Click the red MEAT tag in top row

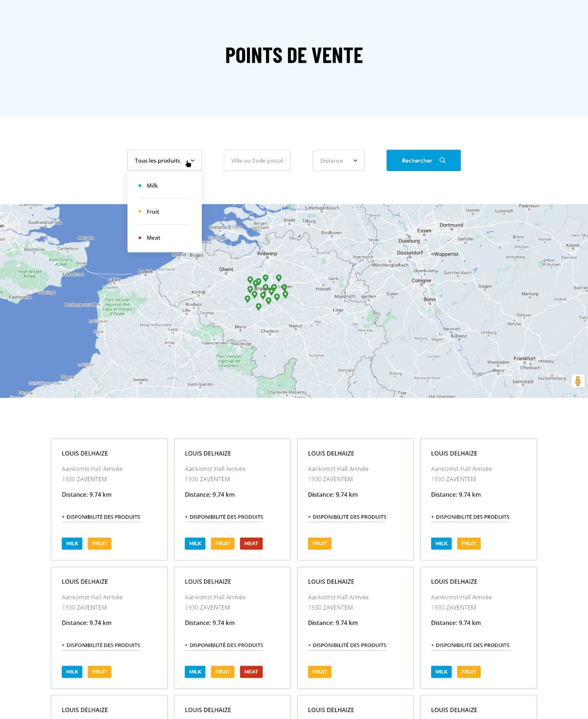click(x=251, y=544)
